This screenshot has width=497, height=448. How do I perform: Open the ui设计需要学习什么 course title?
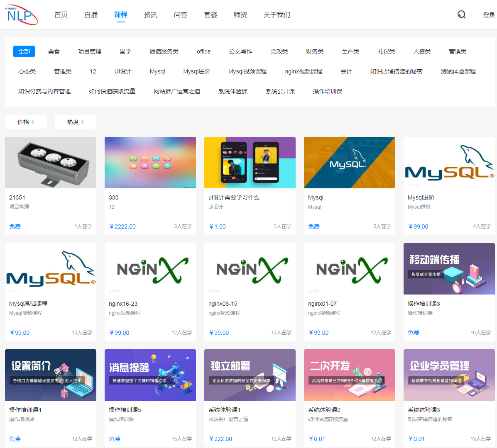(x=234, y=197)
